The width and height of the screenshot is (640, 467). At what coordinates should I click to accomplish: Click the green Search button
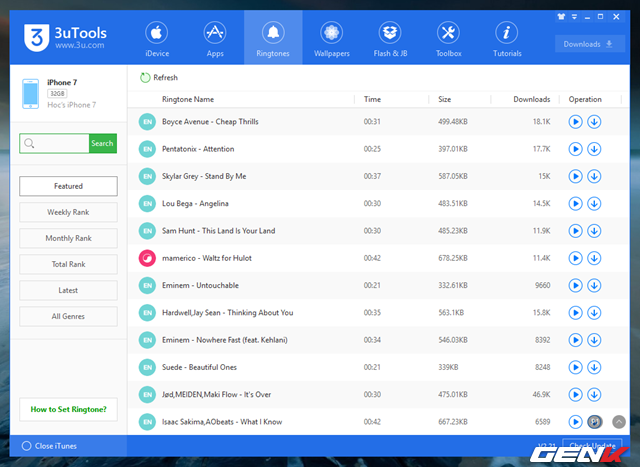coord(102,143)
